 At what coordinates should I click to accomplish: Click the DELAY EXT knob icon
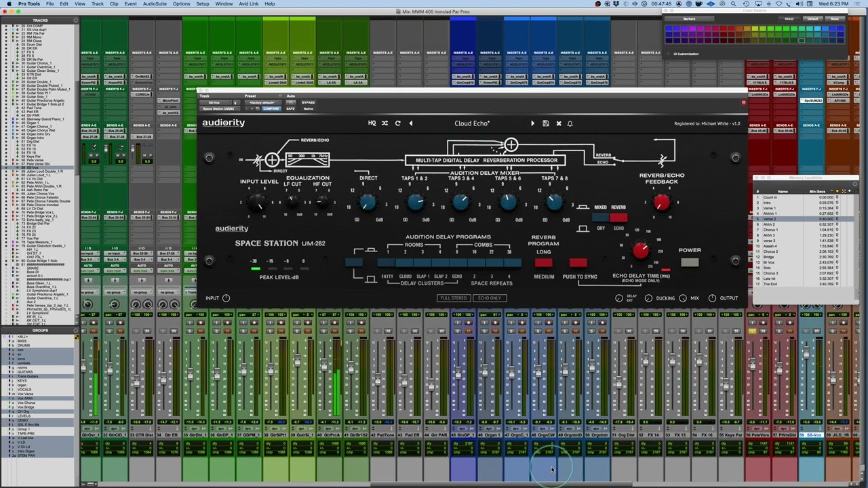point(618,298)
